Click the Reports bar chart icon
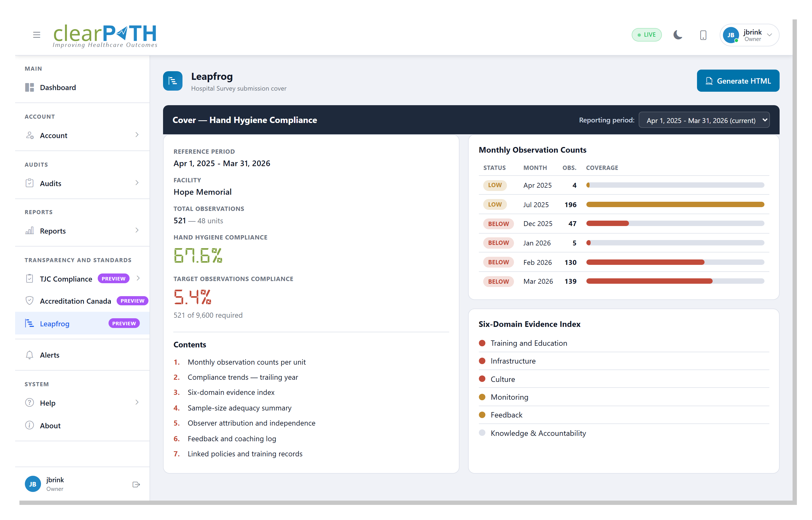This screenshot has width=812, height=520. pos(29,231)
